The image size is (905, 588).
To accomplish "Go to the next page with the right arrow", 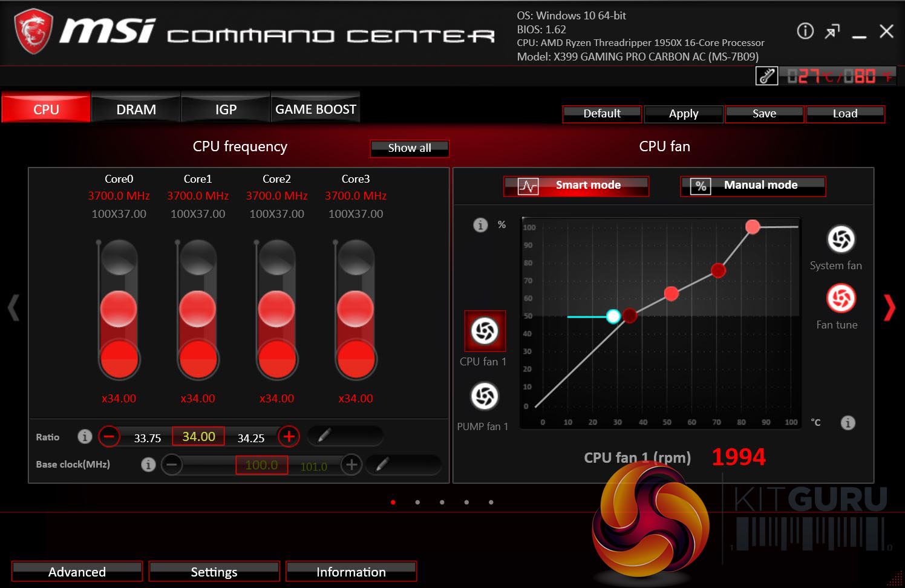I will click(x=889, y=307).
